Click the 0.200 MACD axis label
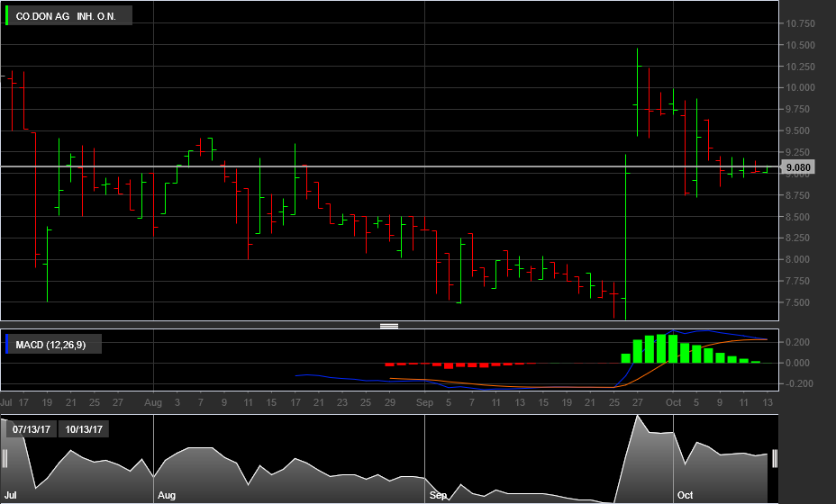Screen dimensions: 836x504 pos(798,342)
